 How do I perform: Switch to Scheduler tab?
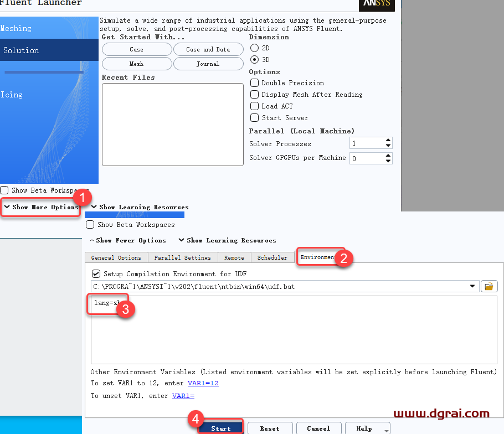(272, 257)
